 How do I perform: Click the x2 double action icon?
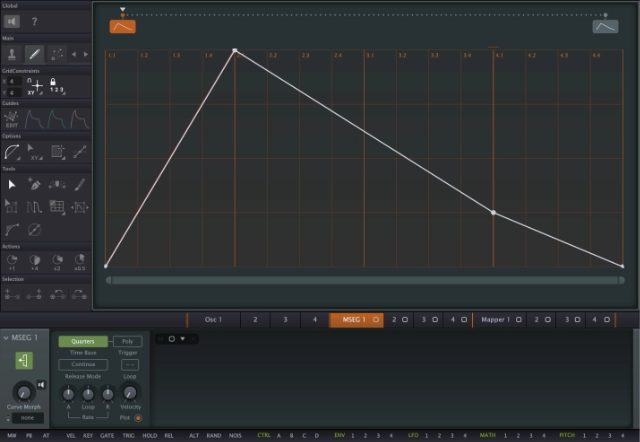click(x=57, y=260)
